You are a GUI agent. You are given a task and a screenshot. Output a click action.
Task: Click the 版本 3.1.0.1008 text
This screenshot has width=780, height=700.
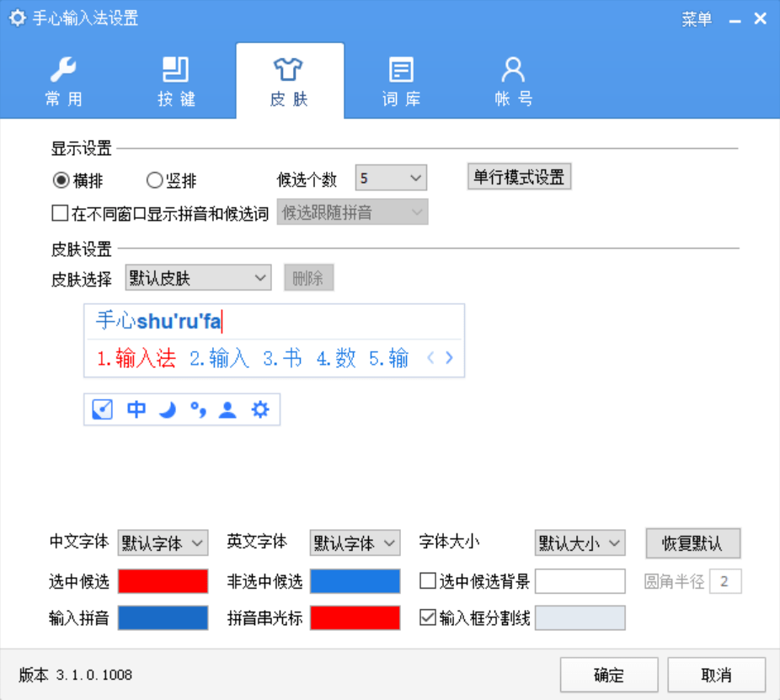(x=76, y=675)
